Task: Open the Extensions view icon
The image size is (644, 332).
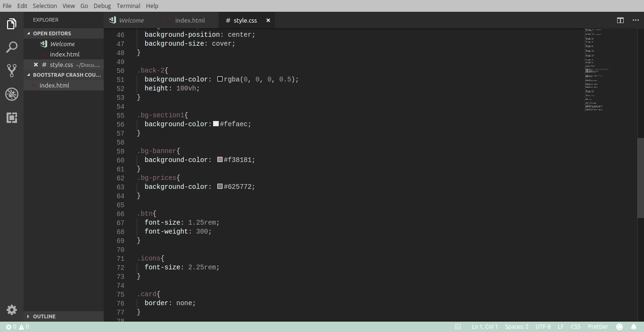Action: (11, 118)
